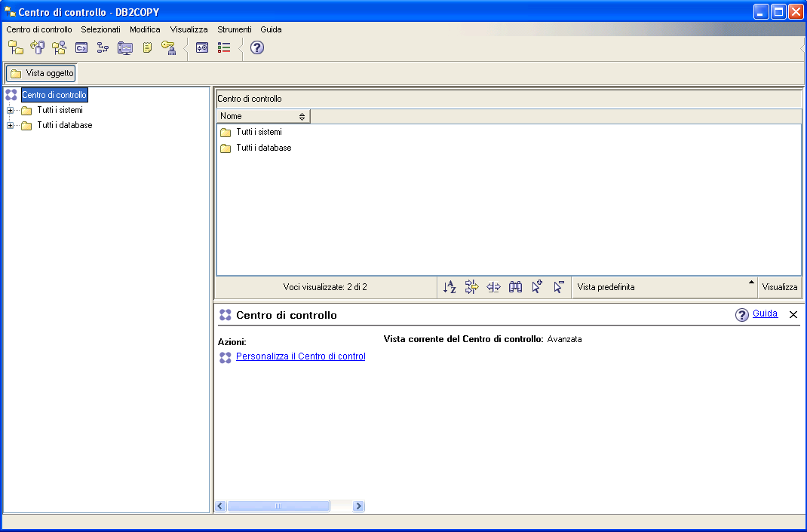Image resolution: width=807 pixels, height=532 pixels.
Task: Click help icon beside Guida link
Action: 741,314
